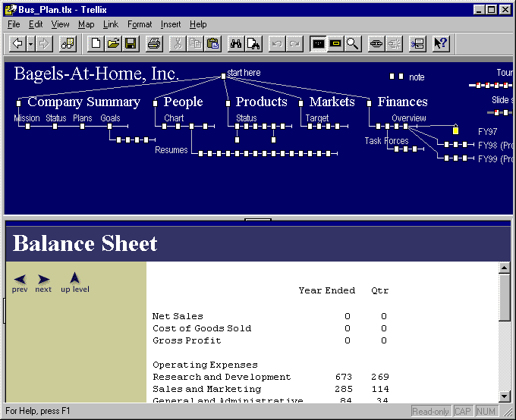Click the Target label under Markets
This screenshot has height=420, width=516.
click(x=317, y=118)
